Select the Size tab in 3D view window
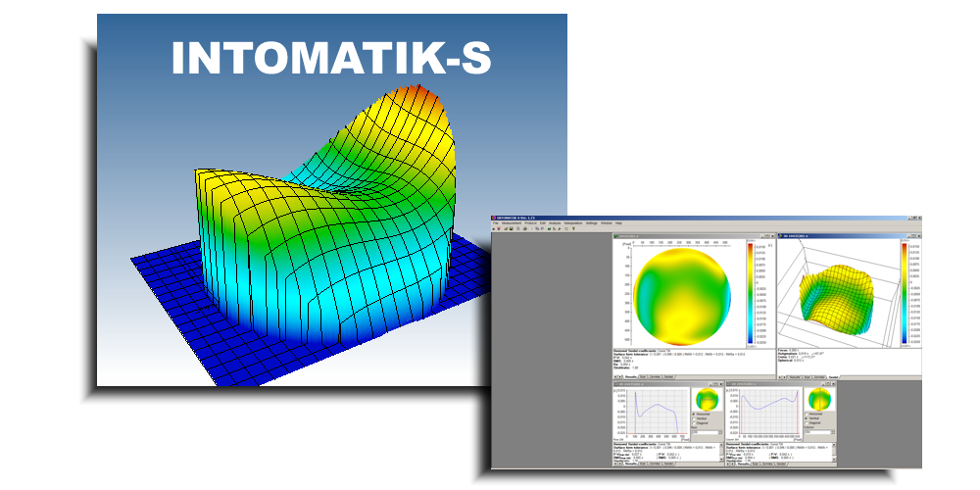The width and height of the screenshot is (980, 490). [x=807, y=377]
